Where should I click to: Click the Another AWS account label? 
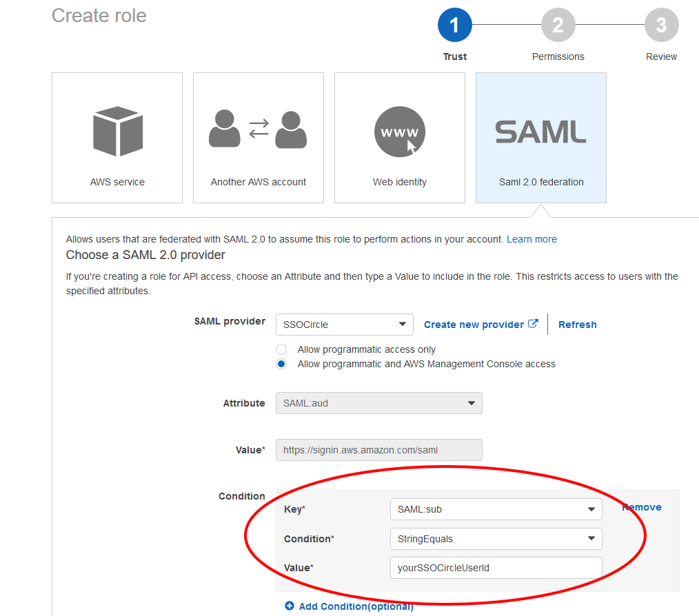click(x=258, y=182)
